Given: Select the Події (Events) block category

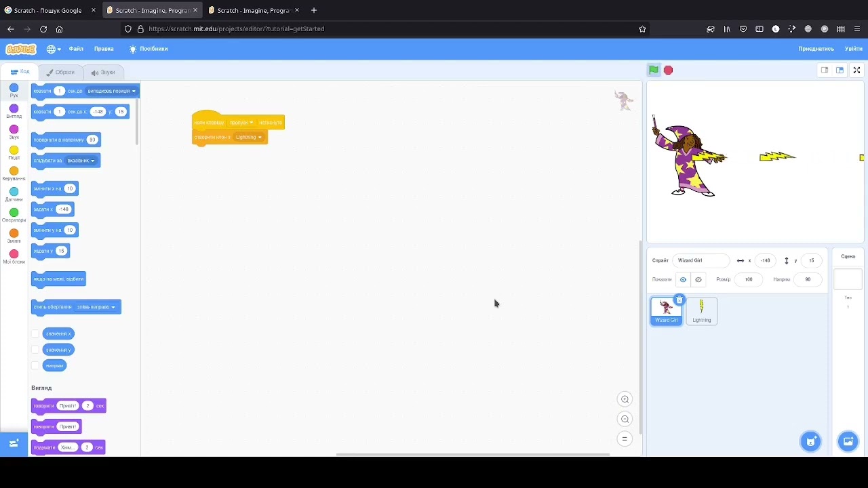Looking at the screenshot, I should click(x=14, y=153).
